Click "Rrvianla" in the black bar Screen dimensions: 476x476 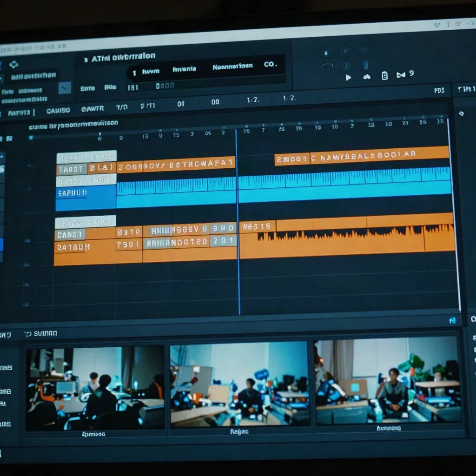pyautogui.click(x=184, y=69)
